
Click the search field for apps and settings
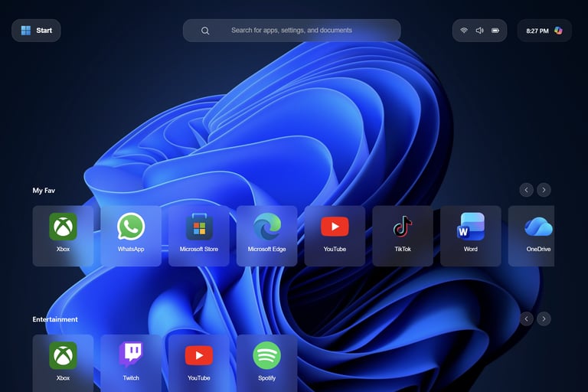(x=292, y=31)
